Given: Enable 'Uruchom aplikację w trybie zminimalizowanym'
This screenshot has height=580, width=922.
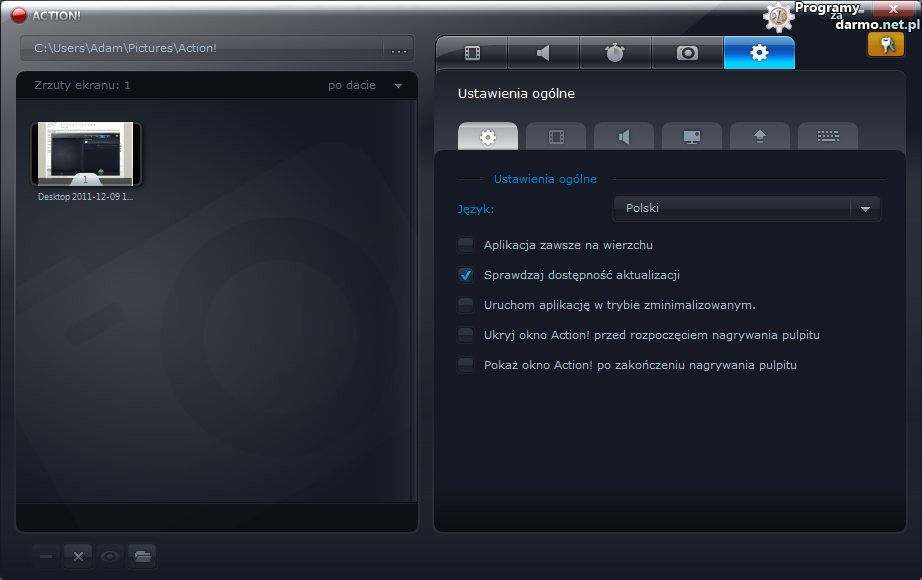Looking at the screenshot, I should pos(465,305).
